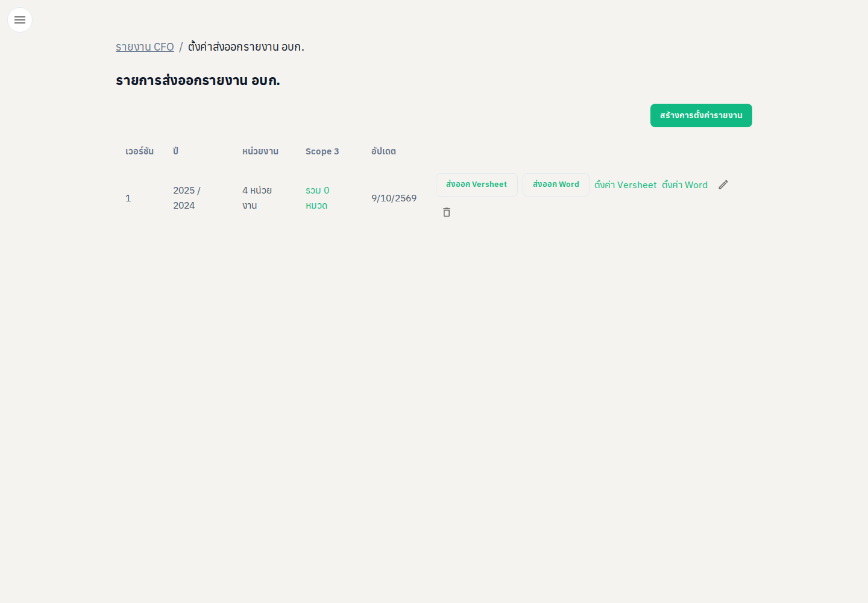
Task: Click the รายการส่งออกรายงาน อบก. page heading
Action: (198, 80)
